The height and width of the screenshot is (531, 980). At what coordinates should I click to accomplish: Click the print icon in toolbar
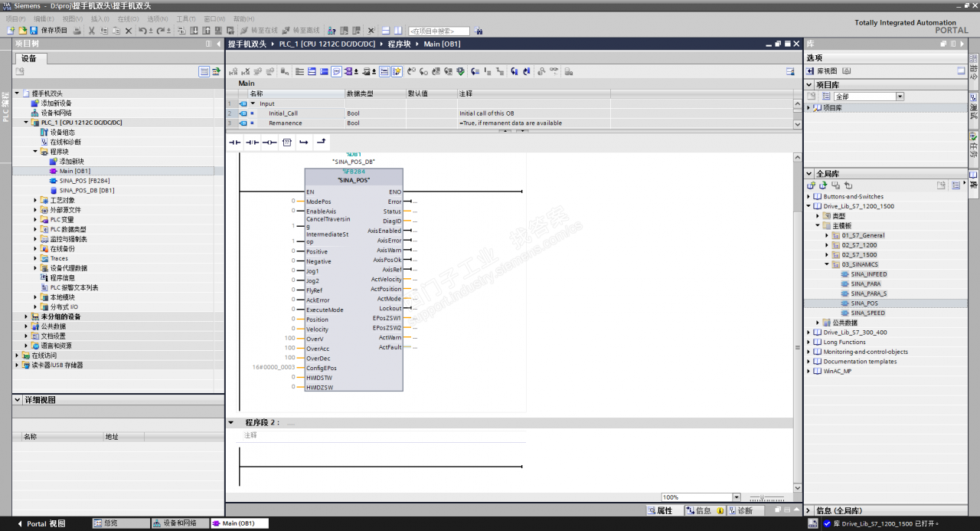coord(78,31)
